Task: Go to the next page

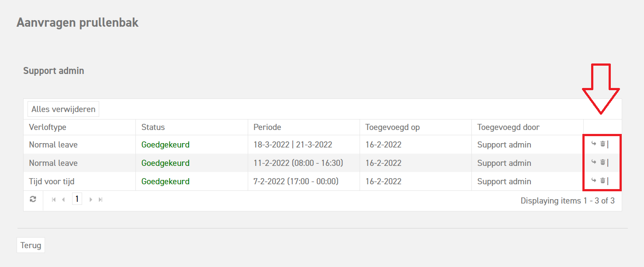Action: click(90, 200)
